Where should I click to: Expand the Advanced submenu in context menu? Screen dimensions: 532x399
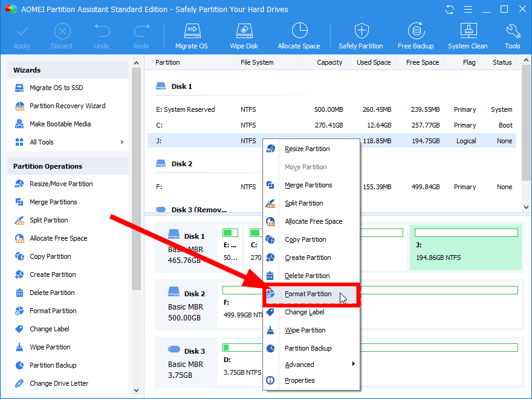[x=311, y=365]
